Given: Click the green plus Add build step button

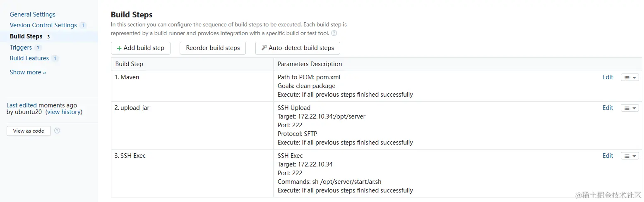Looking at the screenshot, I should [140, 48].
